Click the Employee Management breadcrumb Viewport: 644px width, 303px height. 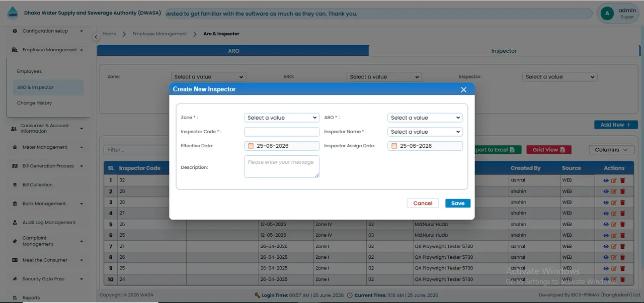pos(159,34)
